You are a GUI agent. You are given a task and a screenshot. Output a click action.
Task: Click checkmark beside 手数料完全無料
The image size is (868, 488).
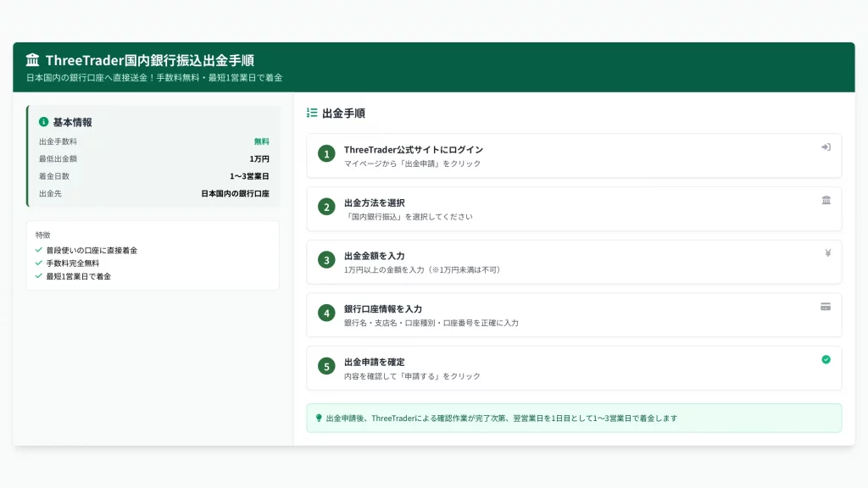pyautogui.click(x=39, y=263)
